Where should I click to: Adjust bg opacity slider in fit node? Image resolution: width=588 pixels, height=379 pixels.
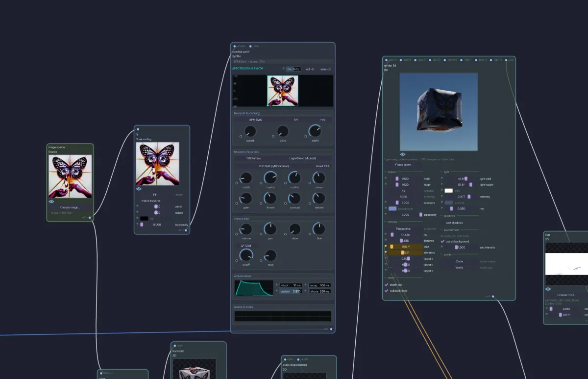157,225
